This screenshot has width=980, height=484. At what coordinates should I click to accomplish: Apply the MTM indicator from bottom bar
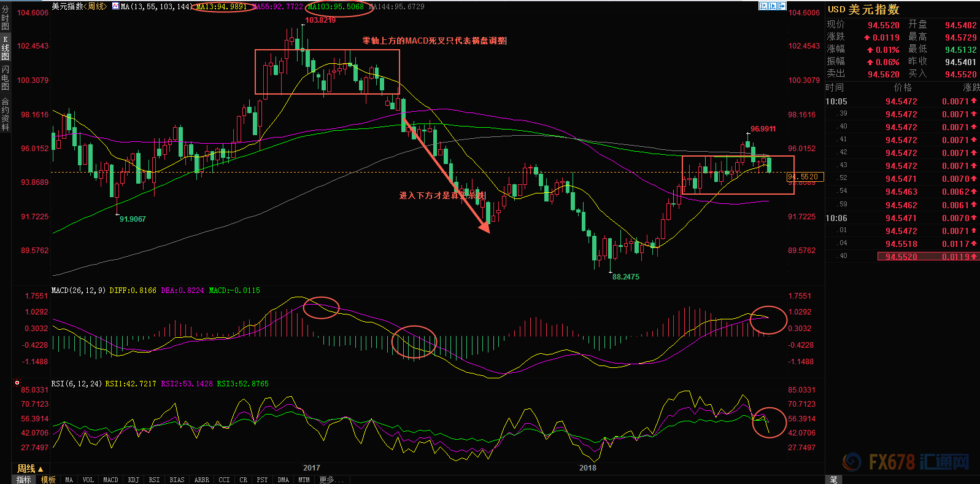click(x=304, y=480)
